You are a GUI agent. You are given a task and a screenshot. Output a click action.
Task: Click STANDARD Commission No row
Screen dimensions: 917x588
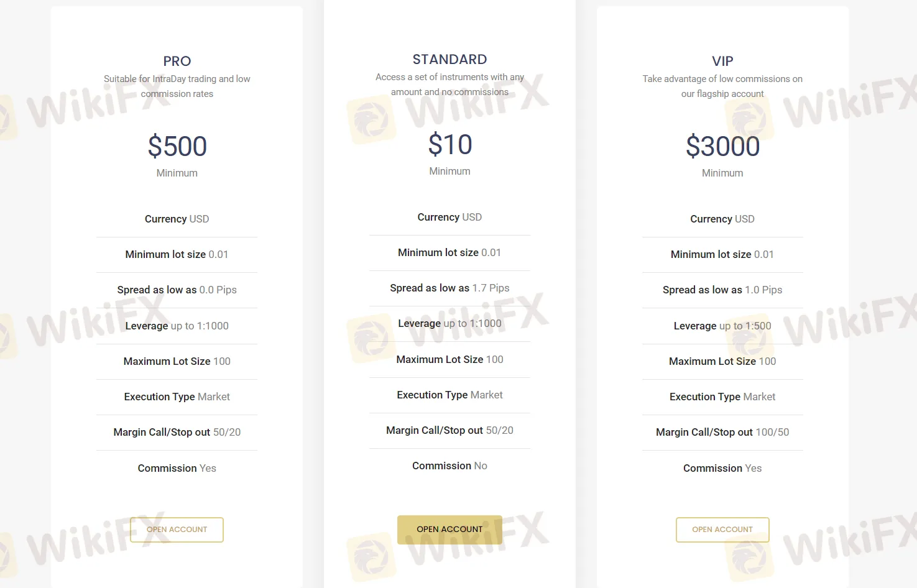[449, 466]
